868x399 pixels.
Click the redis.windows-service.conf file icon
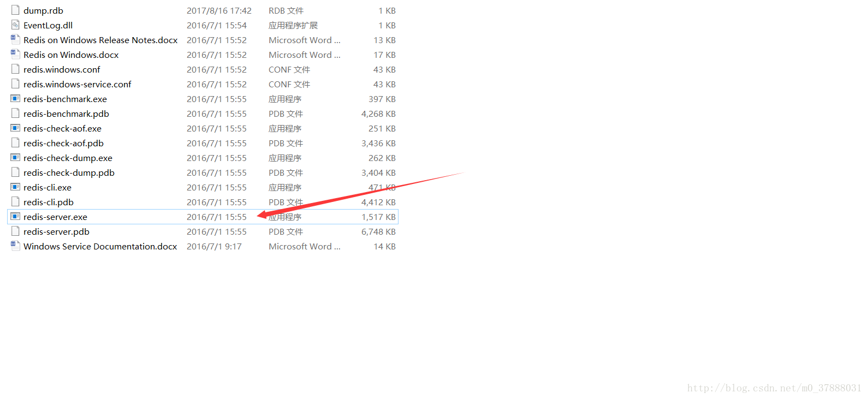point(15,84)
